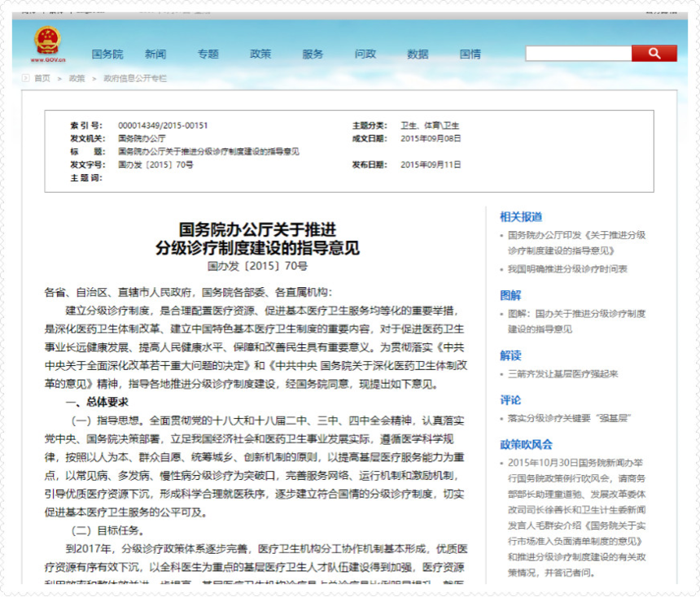The image size is (700, 597).
Task: Click the home icon beside 首页 breadcrumb
Action: pos(26,78)
